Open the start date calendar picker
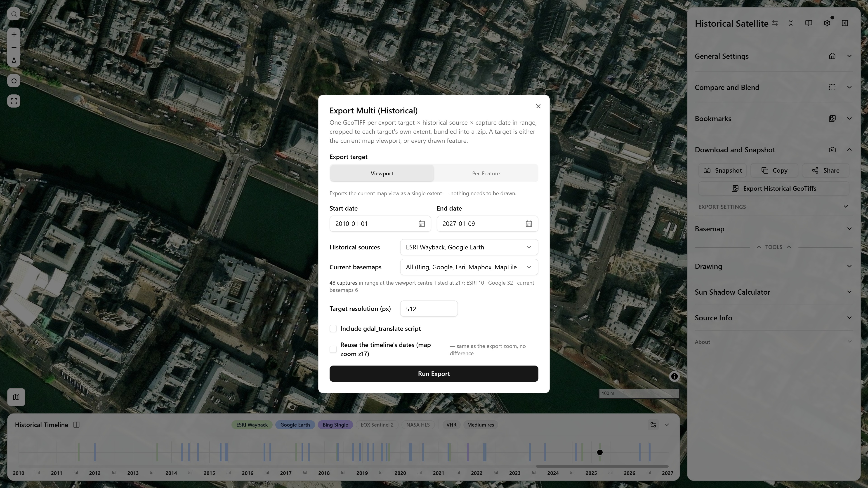Viewport: 868px width, 488px height. click(x=422, y=224)
